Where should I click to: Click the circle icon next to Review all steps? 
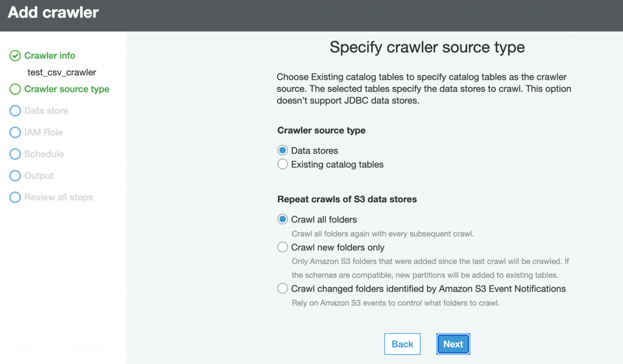pos(15,197)
